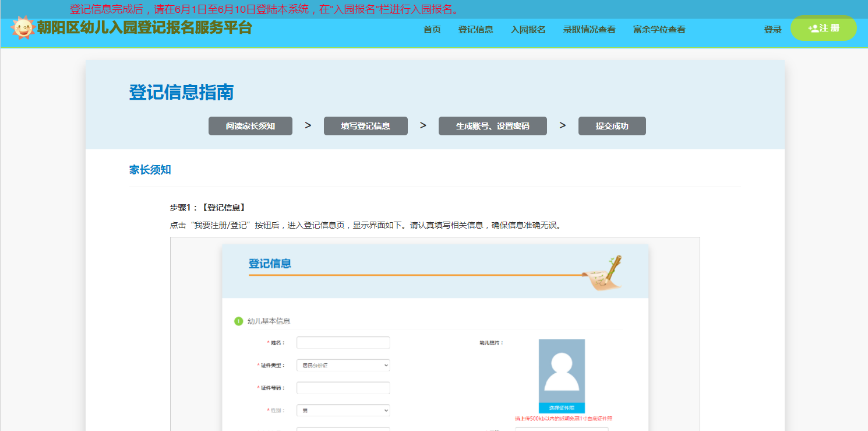Image resolution: width=868 pixels, height=431 pixels.
Task: Click into the 证件号码 text field
Action: 343,388
